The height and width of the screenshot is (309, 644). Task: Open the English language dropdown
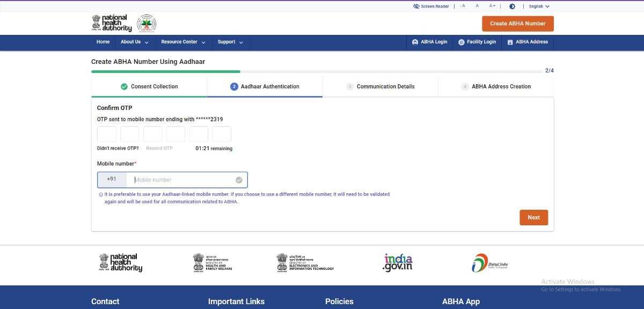(x=539, y=6)
